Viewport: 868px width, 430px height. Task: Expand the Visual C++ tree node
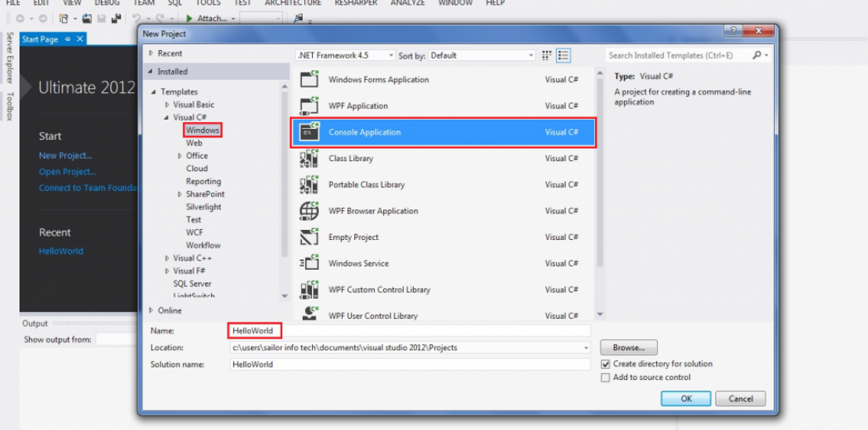(x=167, y=258)
